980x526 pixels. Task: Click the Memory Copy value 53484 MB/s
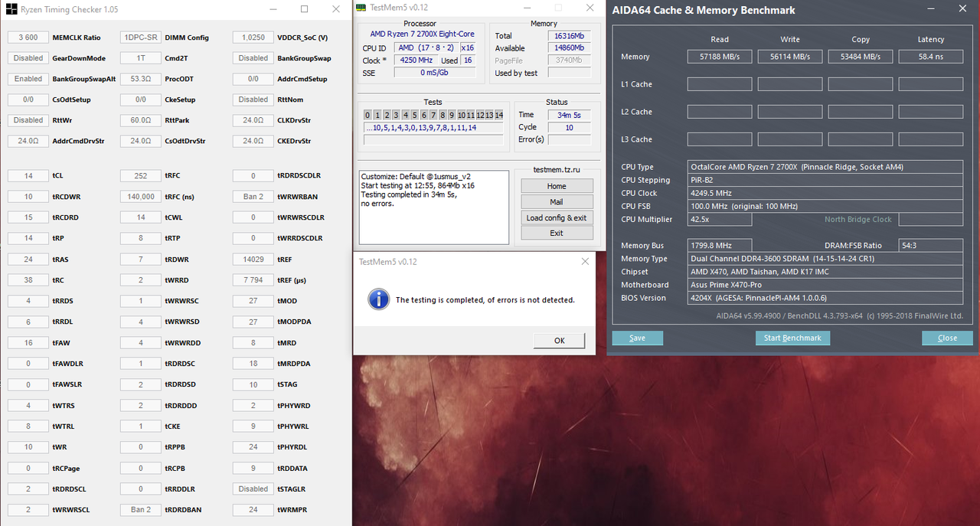[x=861, y=57]
